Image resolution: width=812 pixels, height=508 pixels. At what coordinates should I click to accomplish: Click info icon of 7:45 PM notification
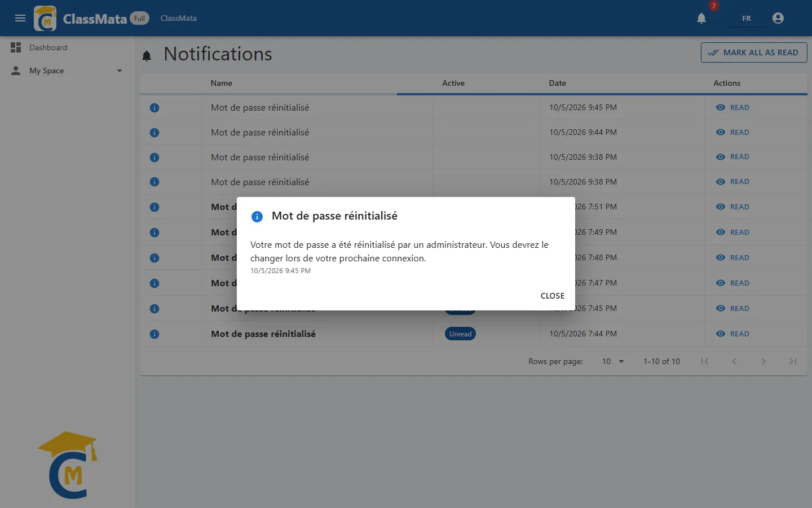click(x=155, y=309)
